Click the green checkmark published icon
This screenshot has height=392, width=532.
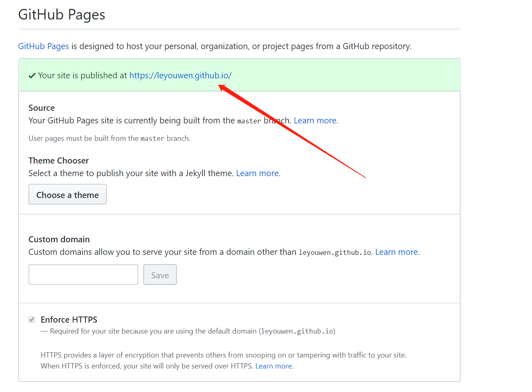pyautogui.click(x=32, y=76)
